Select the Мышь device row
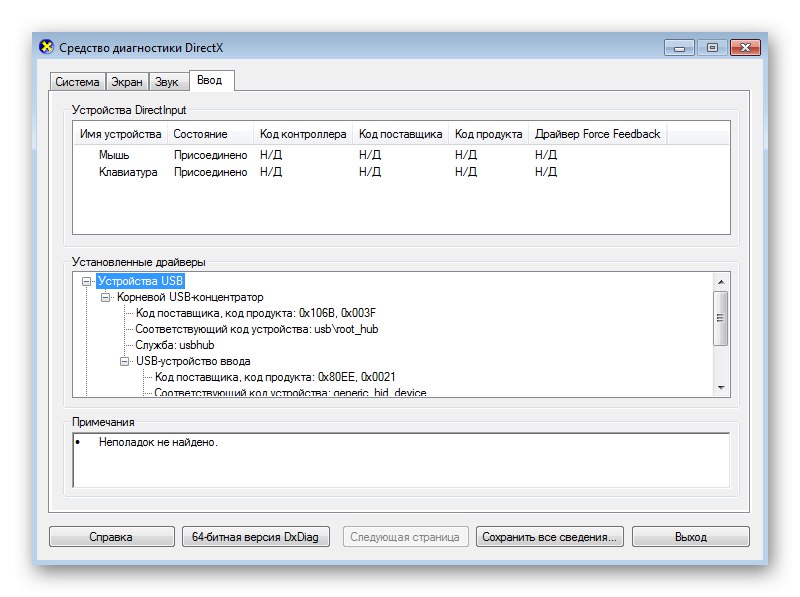 tap(114, 156)
